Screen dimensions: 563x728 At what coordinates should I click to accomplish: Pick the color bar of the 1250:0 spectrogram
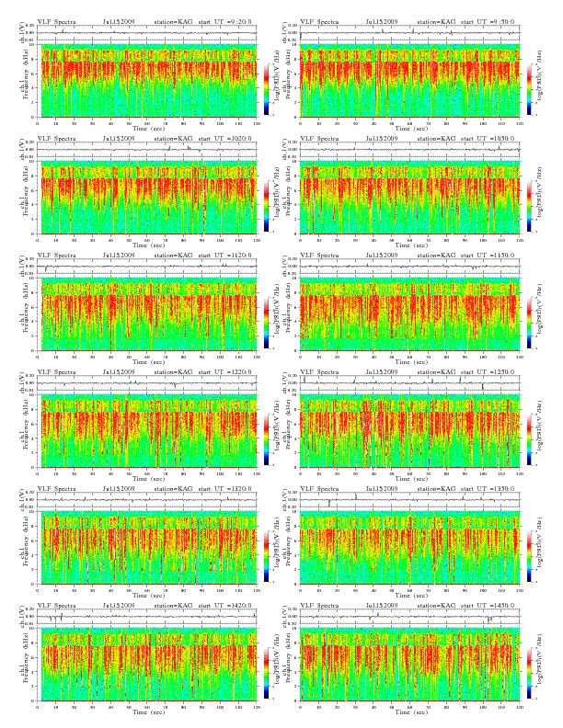pos(530,439)
